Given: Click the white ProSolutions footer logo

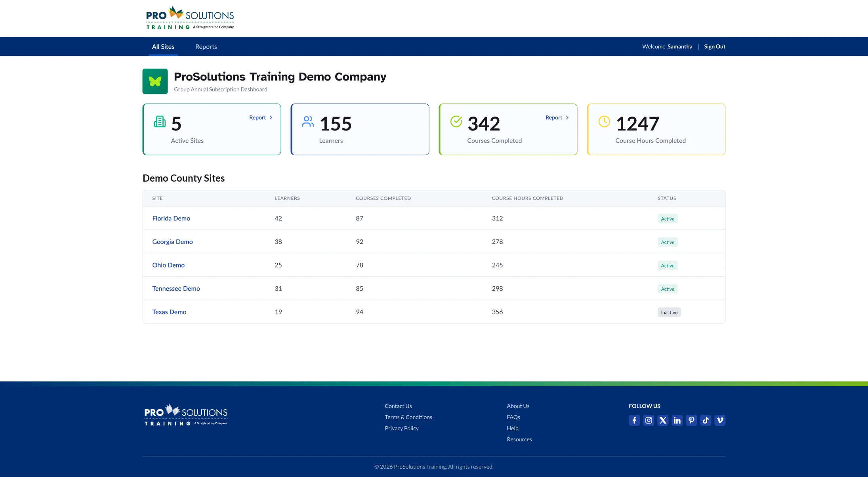Looking at the screenshot, I should (x=186, y=415).
